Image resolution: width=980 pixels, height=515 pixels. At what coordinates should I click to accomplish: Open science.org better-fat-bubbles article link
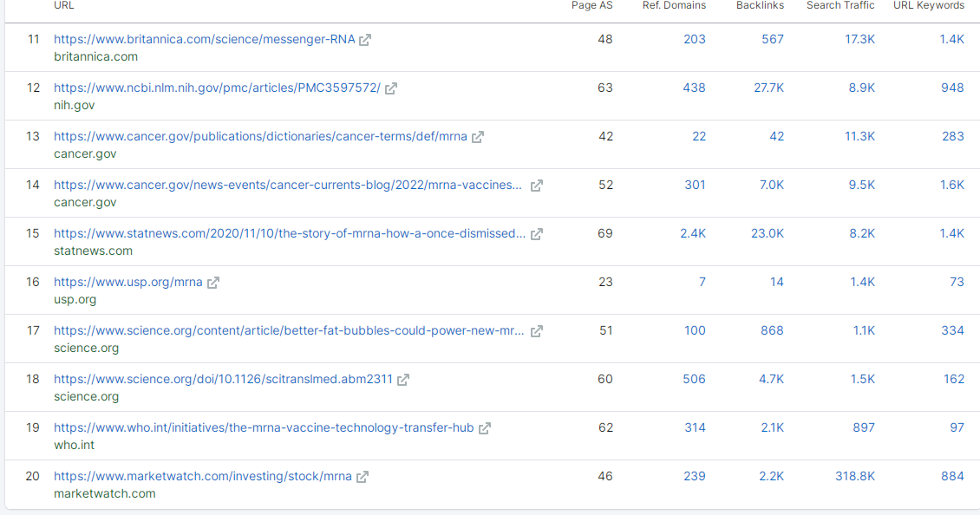289,330
